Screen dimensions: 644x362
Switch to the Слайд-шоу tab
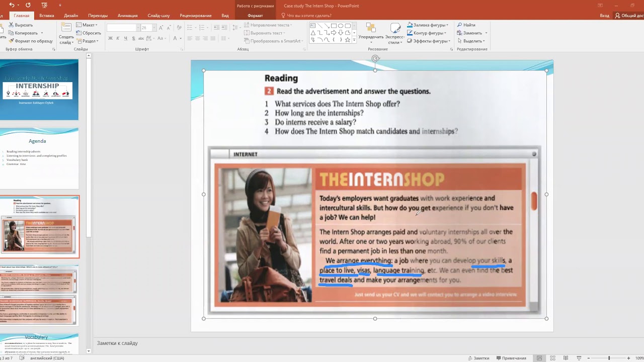pyautogui.click(x=158, y=16)
